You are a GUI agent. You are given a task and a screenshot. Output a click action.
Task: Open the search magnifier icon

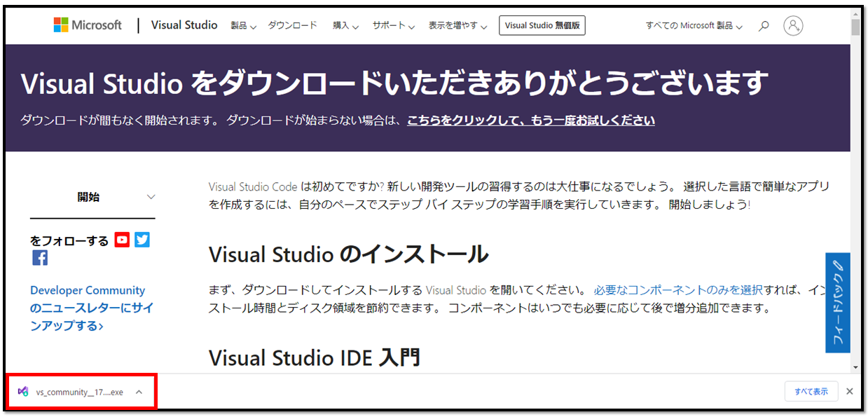click(763, 26)
